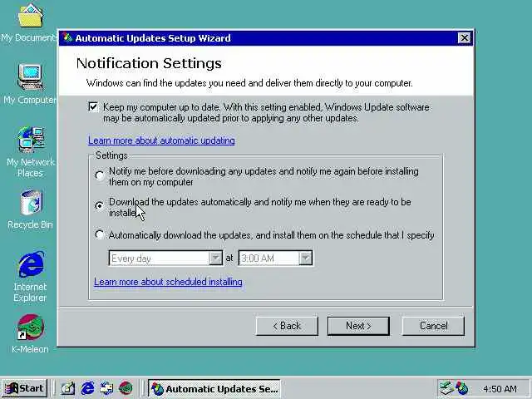Click the wizard title bar icon
Image resolution: width=532 pixels, height=399 pixels.
(x=67, y=37)
